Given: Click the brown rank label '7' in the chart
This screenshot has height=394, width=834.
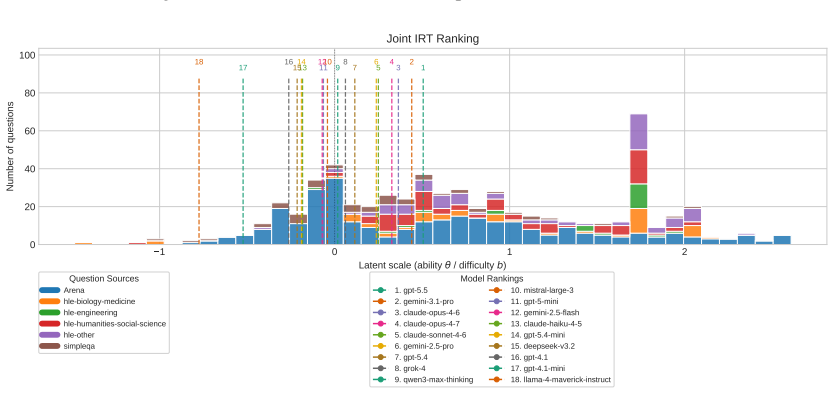Looking at the screenshot, I should (355, 68).
